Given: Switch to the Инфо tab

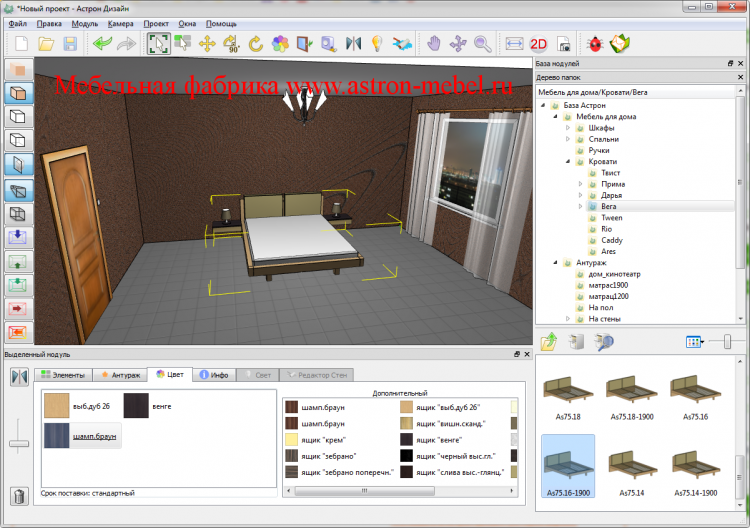Looking at the screenshot, I should pos(214,375).
